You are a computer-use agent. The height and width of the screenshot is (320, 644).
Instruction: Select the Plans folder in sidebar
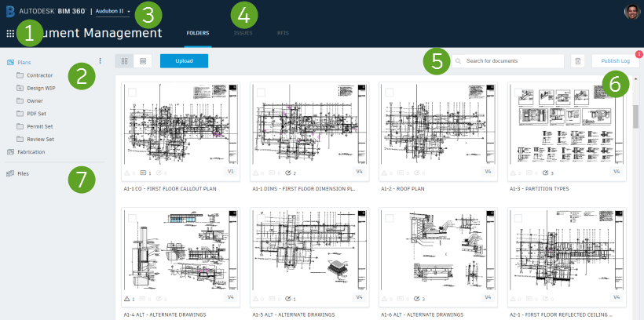click(x=24, y=63)
